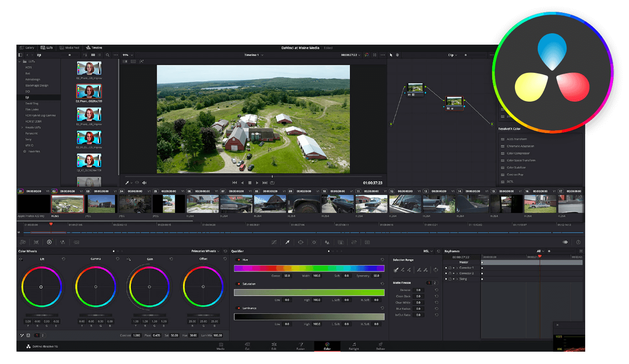Click the search icon in the LUT browser
629x364 pixels.
pyautogui.click(x=107, y=54)
